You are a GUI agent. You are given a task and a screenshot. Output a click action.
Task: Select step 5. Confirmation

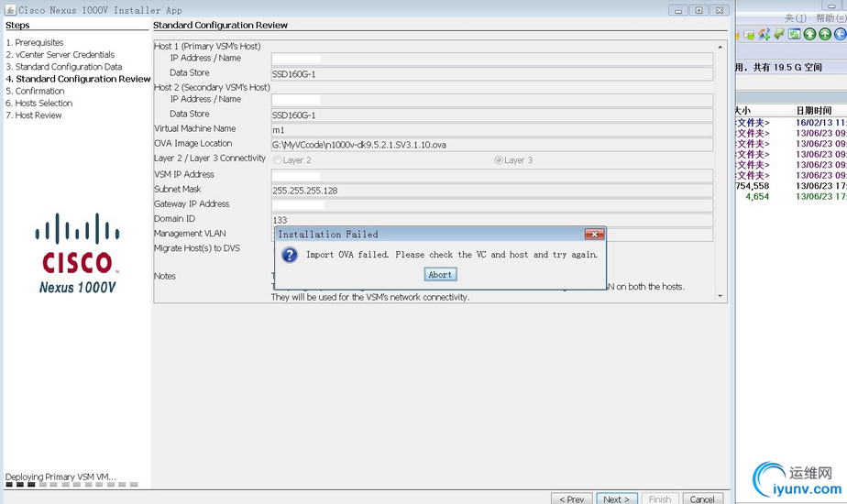35,91
